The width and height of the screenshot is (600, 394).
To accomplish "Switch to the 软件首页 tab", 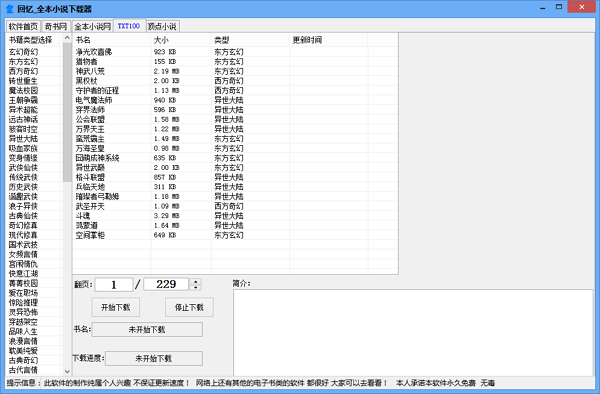I will click(x=23, y=26).
